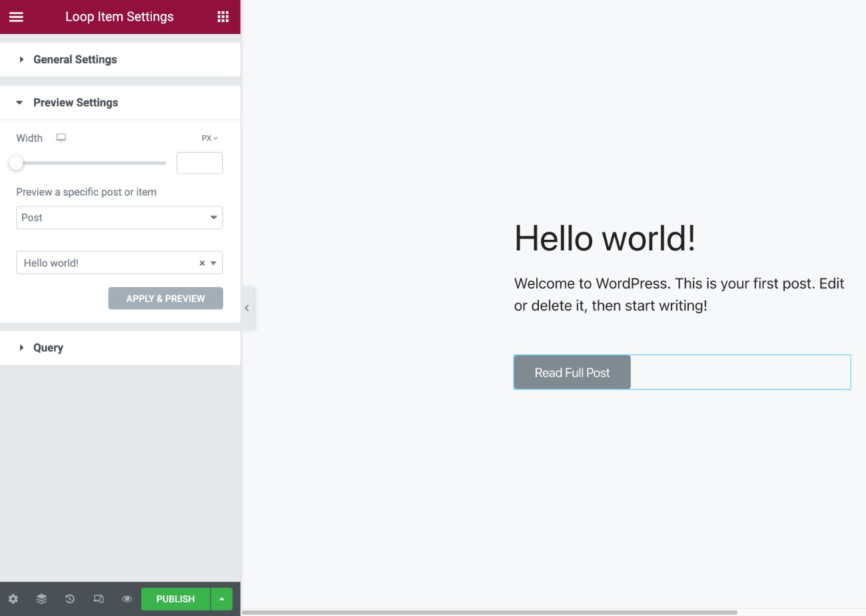Enter Responsive Mode with the devices icon
This screenshot has height=616, width=866.
[98, 599]
